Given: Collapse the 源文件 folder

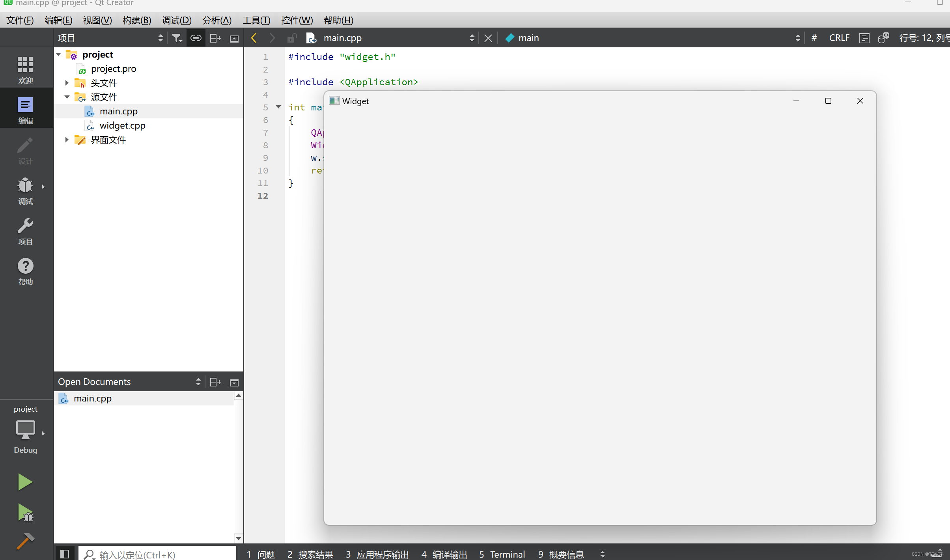Looking at the screenshot, I should point(67,97).
